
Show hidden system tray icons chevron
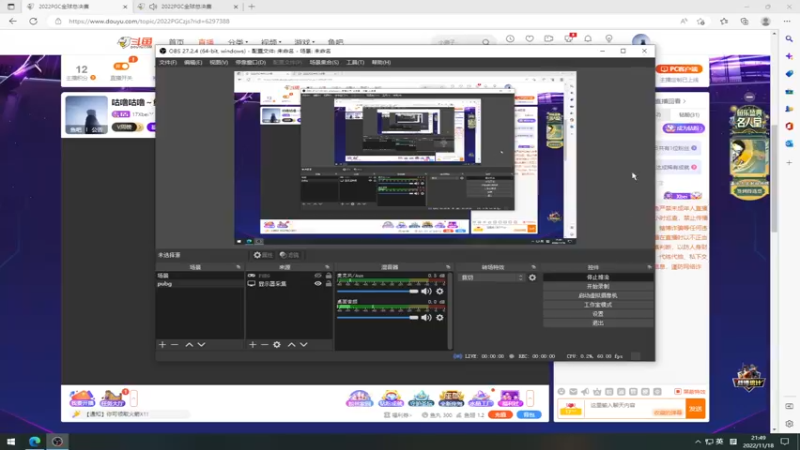(697, 441)
